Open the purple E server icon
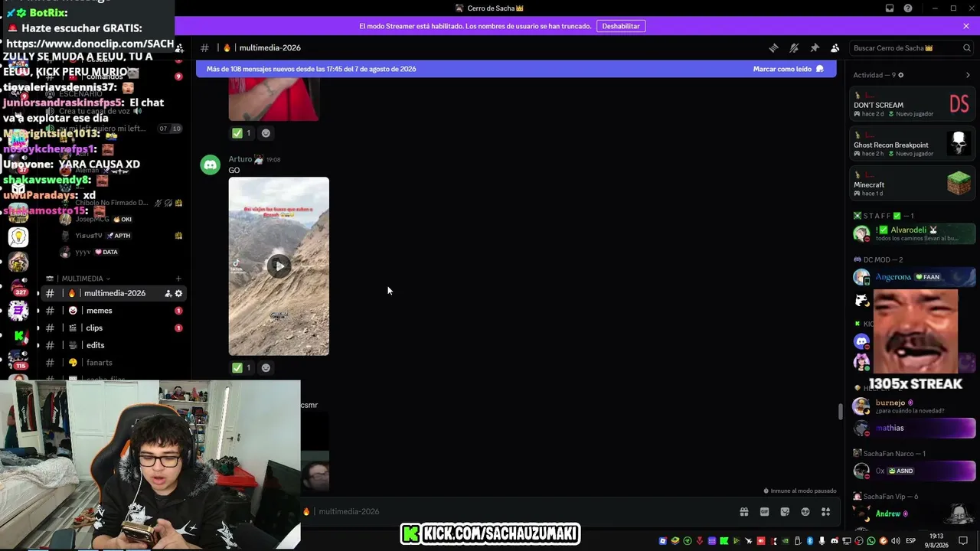This screenshot has width=980, height=551. (18, 311)
